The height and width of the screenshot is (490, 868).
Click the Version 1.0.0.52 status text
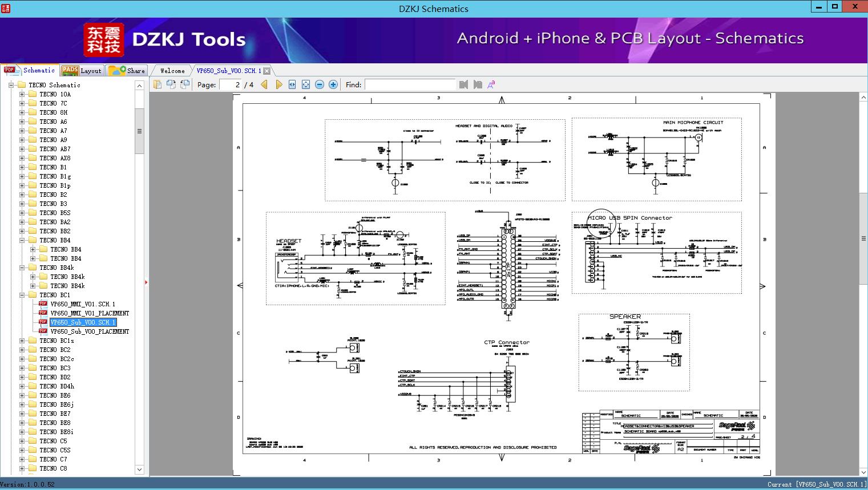point(27,484)
